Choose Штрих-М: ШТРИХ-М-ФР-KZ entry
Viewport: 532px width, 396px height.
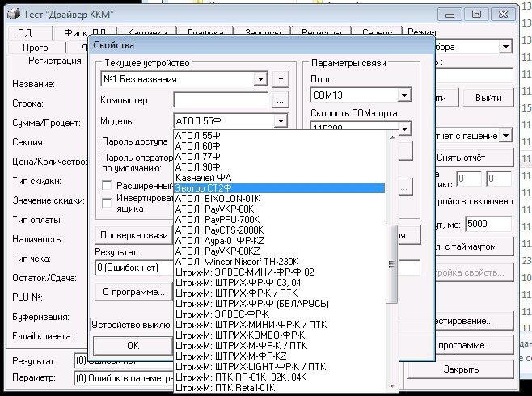280,356
